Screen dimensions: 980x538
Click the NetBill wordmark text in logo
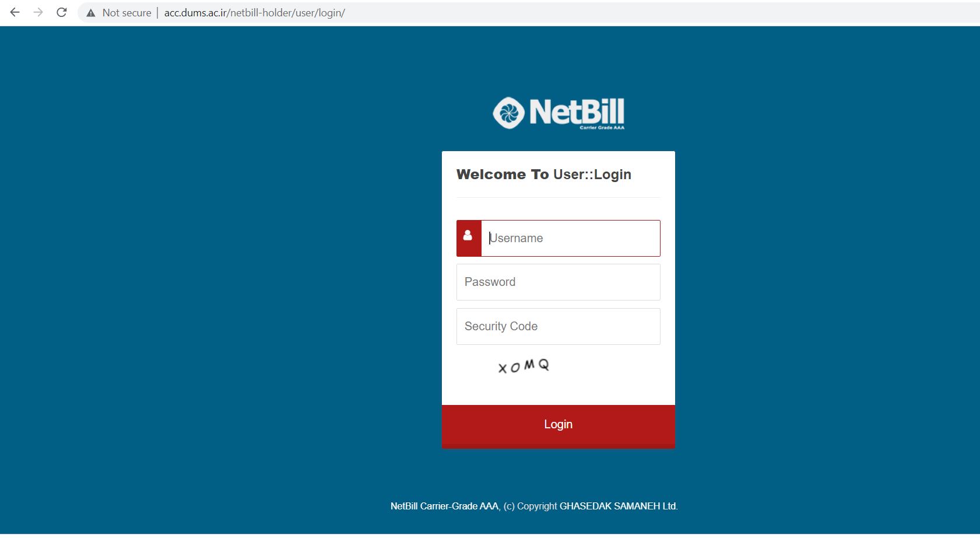point(577,111)
